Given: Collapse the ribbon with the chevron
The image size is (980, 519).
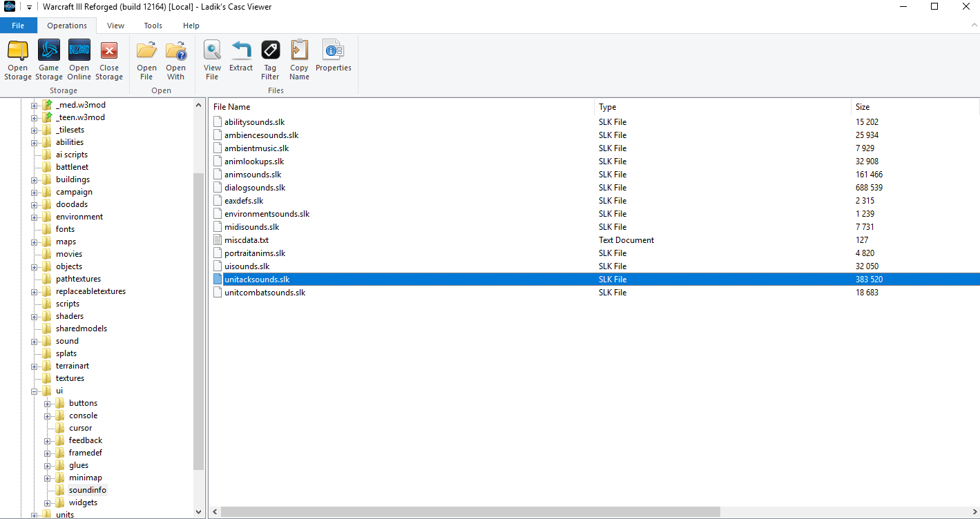Looking at the screenshot, I should pyautogui.click(x=974, y=25).
